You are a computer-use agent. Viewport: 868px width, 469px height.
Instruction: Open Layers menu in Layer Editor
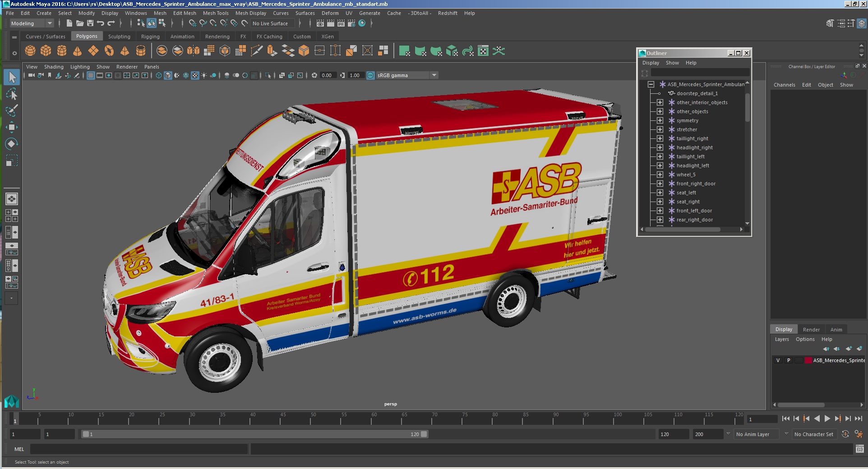tap(782, 339)
